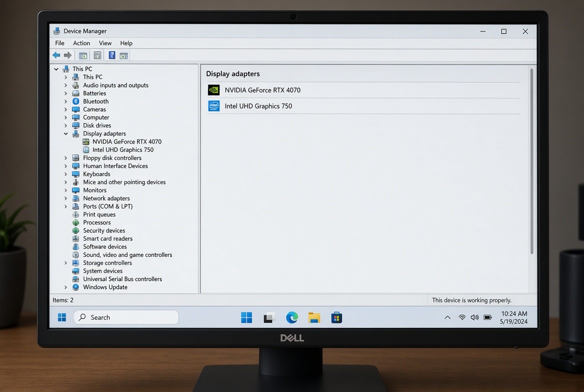Expand the Disk drives node chevron
584x392 pixels.
(x=66, y=125)
